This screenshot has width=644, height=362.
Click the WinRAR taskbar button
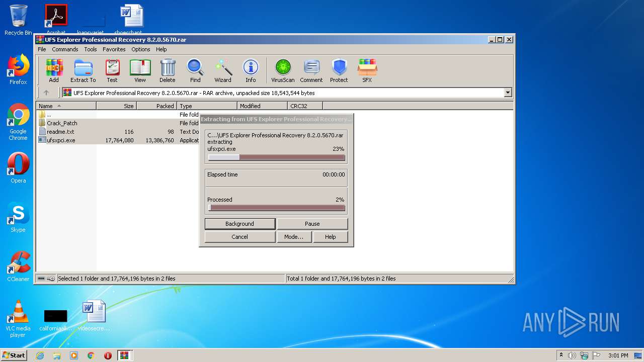click(125, 355)
